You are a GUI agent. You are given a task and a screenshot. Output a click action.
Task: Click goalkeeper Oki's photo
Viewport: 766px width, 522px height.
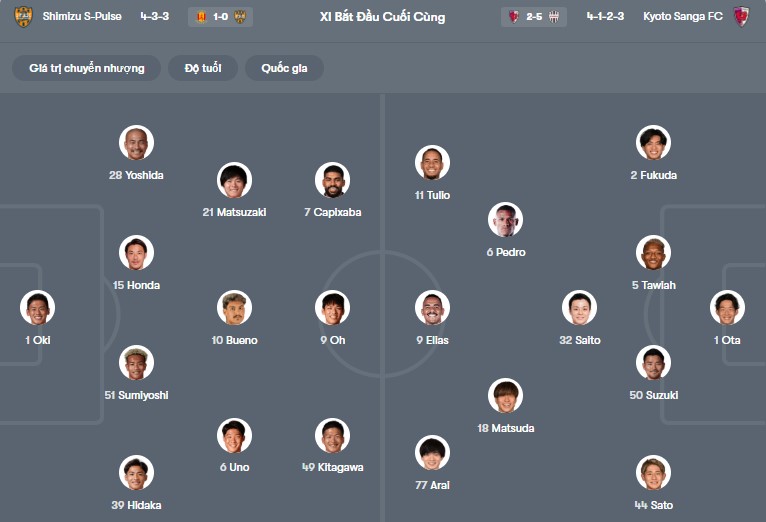click(x=38, y=308)
